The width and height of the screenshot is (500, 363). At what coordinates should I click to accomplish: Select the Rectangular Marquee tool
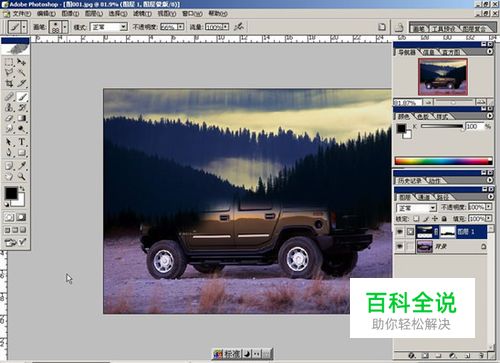point(9,62)
